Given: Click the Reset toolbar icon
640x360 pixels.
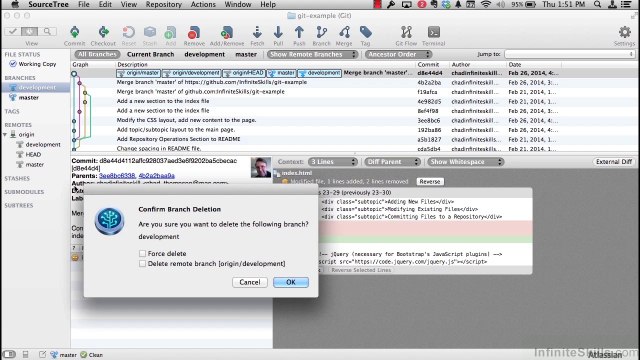Looking at the screenshot, I should [129, 33].
